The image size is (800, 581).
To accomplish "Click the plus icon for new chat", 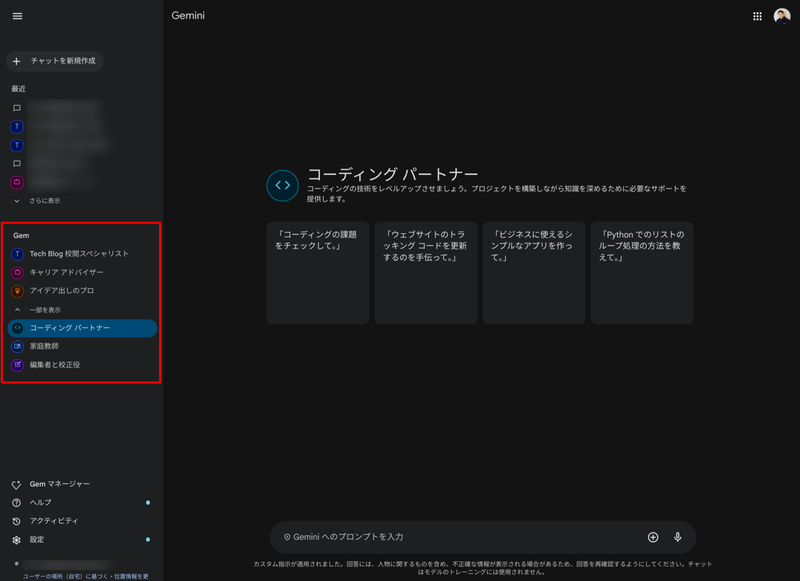I will coord(16,61).
